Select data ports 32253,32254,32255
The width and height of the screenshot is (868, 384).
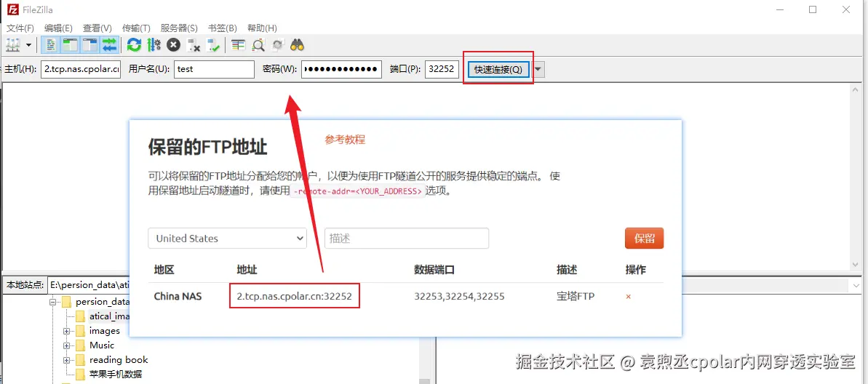[459, 297]
